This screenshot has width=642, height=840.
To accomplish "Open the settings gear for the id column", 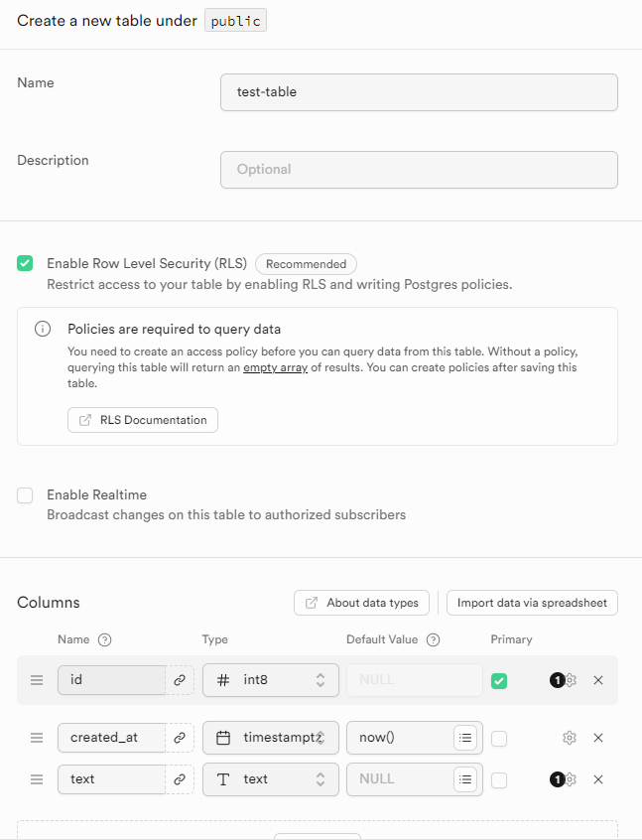I will point(570,680).
